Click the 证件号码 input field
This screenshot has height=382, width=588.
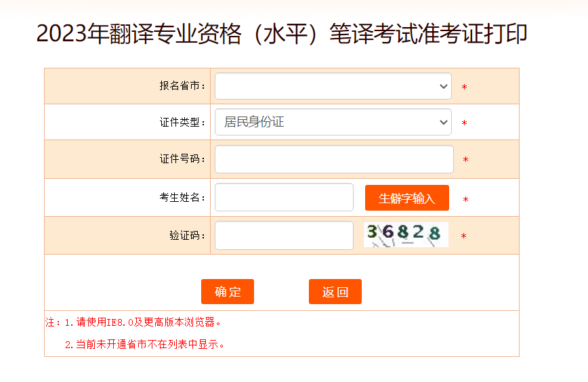click(334, 159)
